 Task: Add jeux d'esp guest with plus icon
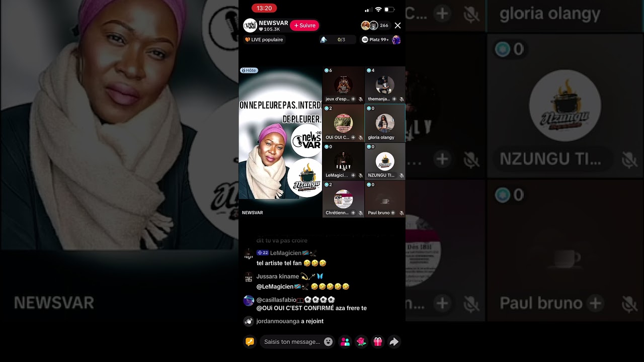click(x=353, y=99)
